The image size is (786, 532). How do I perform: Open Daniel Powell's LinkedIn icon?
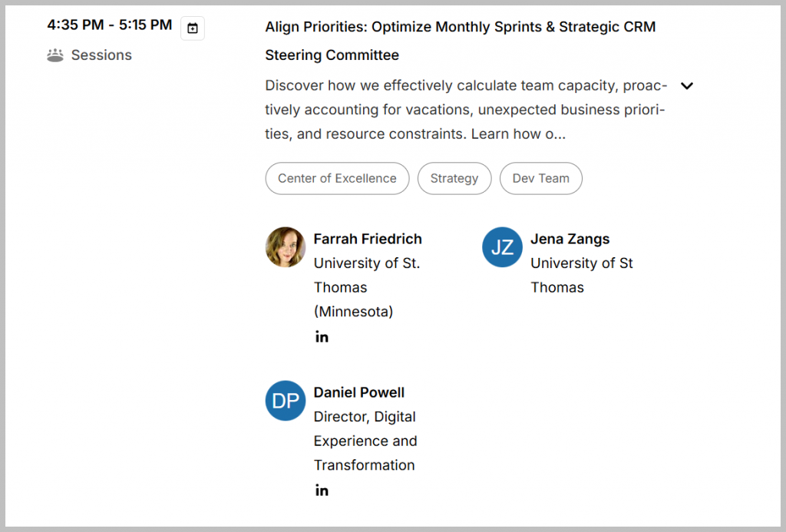322,491
